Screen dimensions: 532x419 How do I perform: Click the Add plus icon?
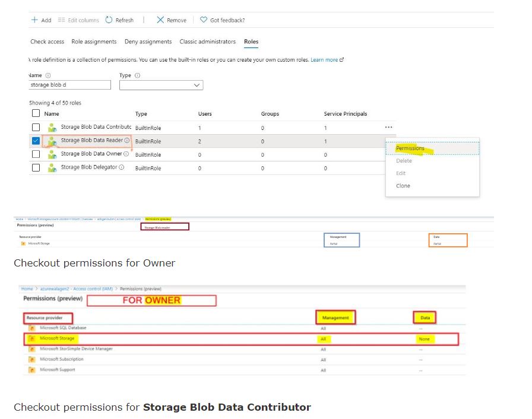(34, 20)
